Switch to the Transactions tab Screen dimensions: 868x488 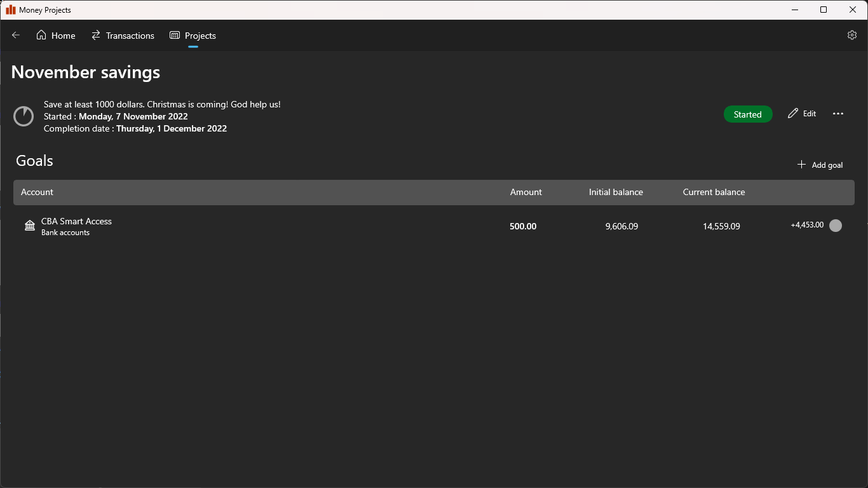123,36
